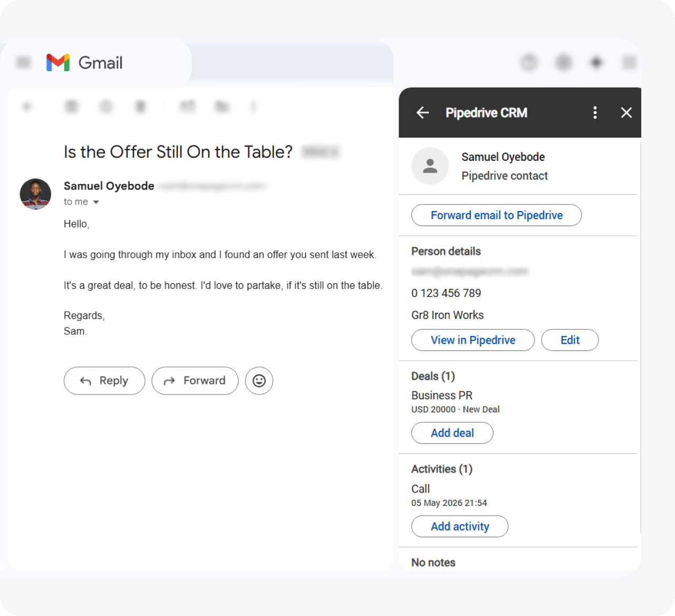Click Forward email to Pipedrive button
This screenshot has height=616, width=675.
pos(496,215)
